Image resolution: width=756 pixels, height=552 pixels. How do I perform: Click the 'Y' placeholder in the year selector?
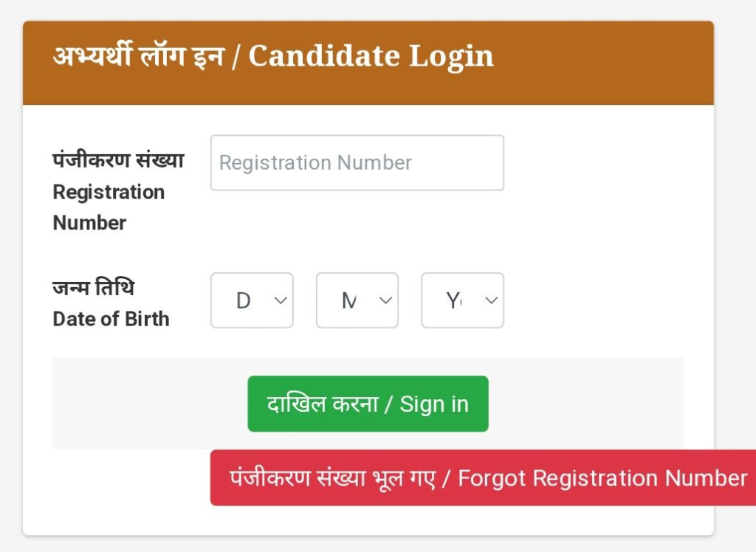click(453, 300)
